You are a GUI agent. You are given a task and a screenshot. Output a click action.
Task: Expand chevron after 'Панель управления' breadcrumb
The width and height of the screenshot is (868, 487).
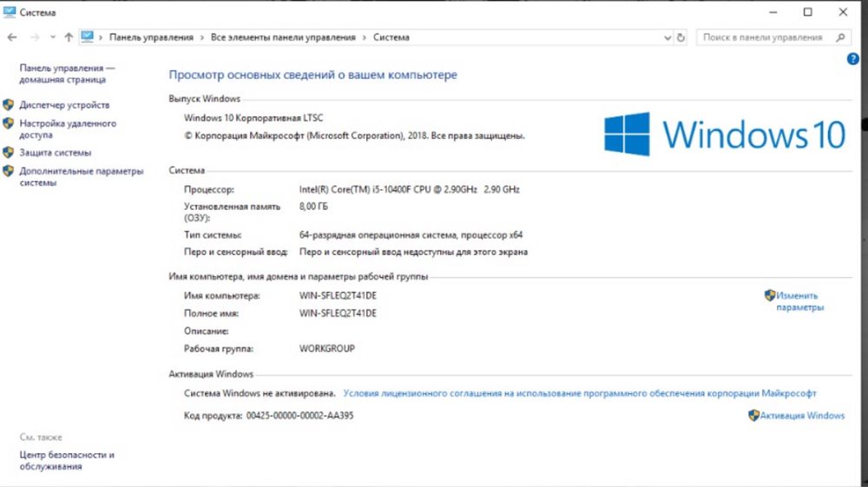(x=202, y=37)
